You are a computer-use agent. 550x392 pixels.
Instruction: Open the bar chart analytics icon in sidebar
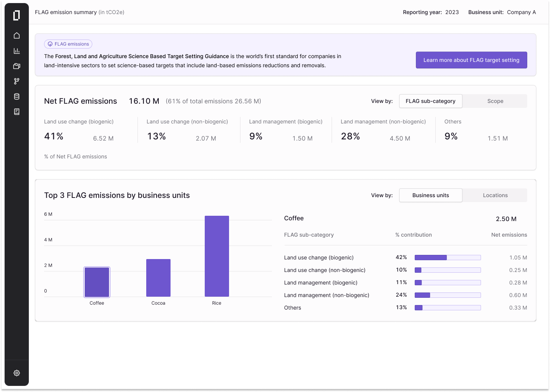click(x=17, y=51)
